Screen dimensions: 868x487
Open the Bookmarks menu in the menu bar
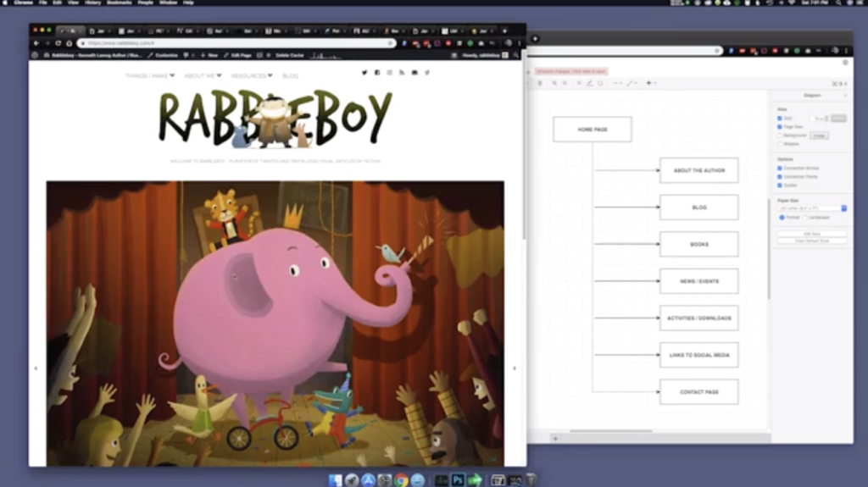tap(119, 3)
